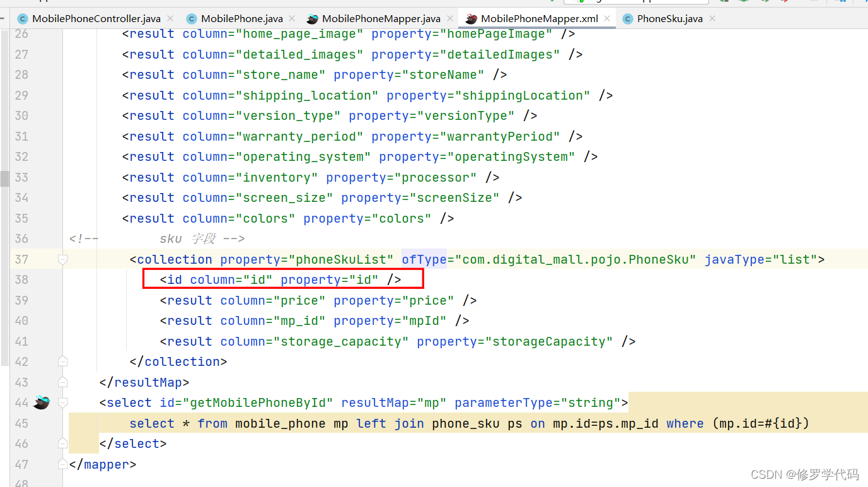The width and height of the screenshot is (868, 487).
Task: Toggle fold marker at line 42 closing collection
Action: 62,361
